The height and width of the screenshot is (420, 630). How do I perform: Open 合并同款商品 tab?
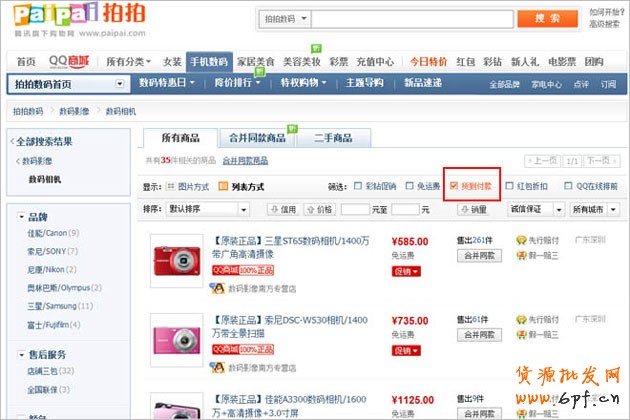click(256, 137)
